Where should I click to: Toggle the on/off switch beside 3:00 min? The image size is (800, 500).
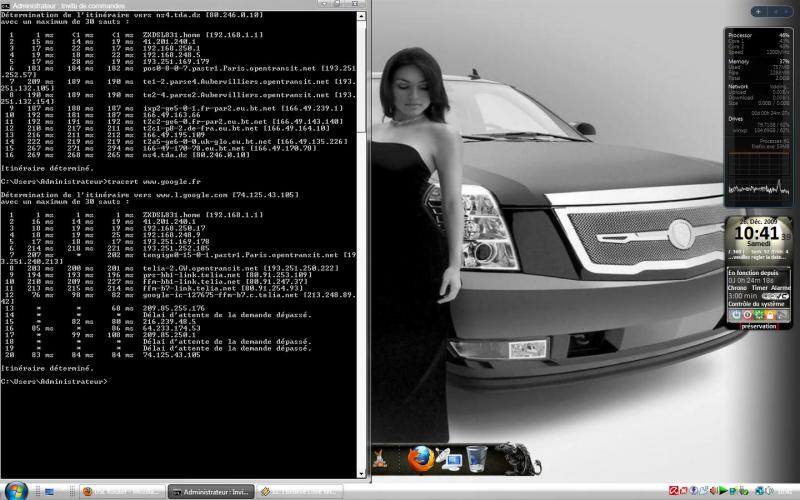tap(773, 296)
